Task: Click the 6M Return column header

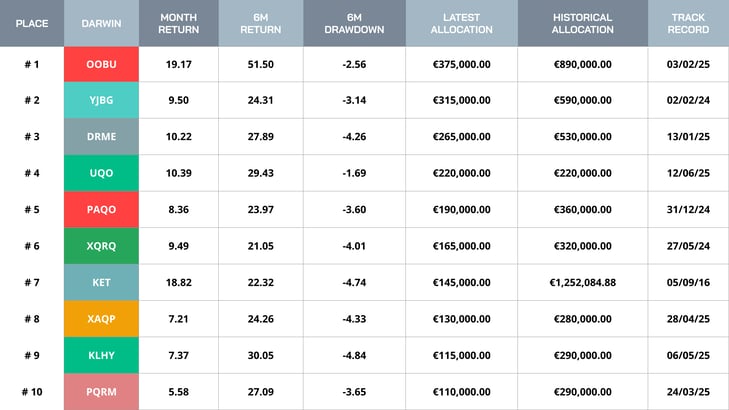Action: coord(259,23)
